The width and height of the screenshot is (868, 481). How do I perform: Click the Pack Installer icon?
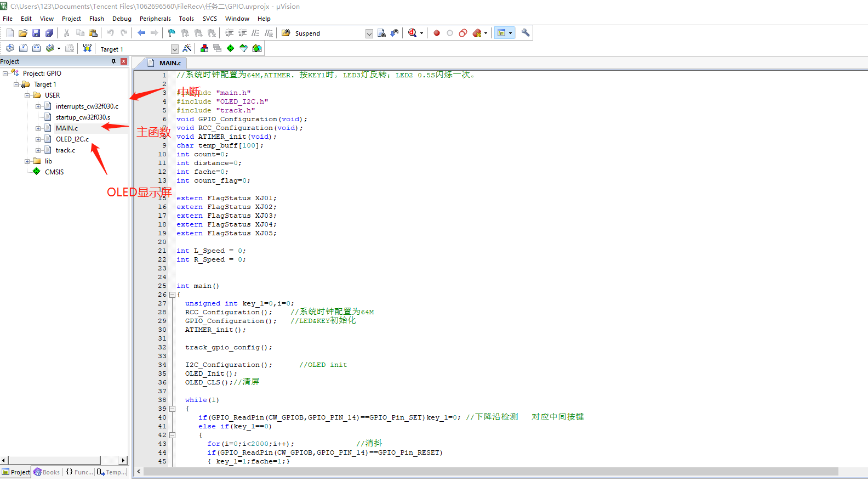pyautogui.click(x=257, y=48)
